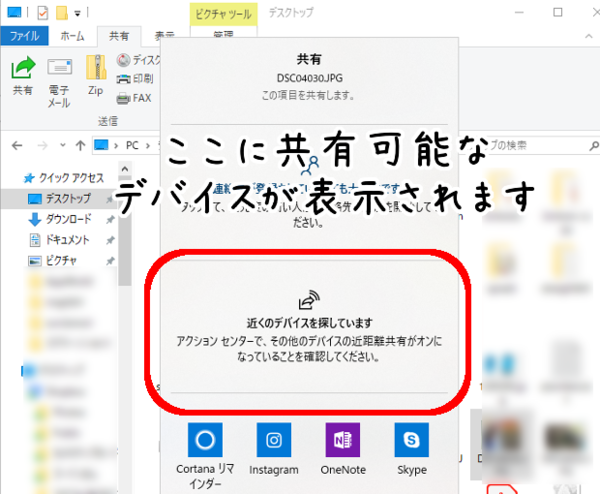Switch to the Home (ホーム) tab

(72, 36)
